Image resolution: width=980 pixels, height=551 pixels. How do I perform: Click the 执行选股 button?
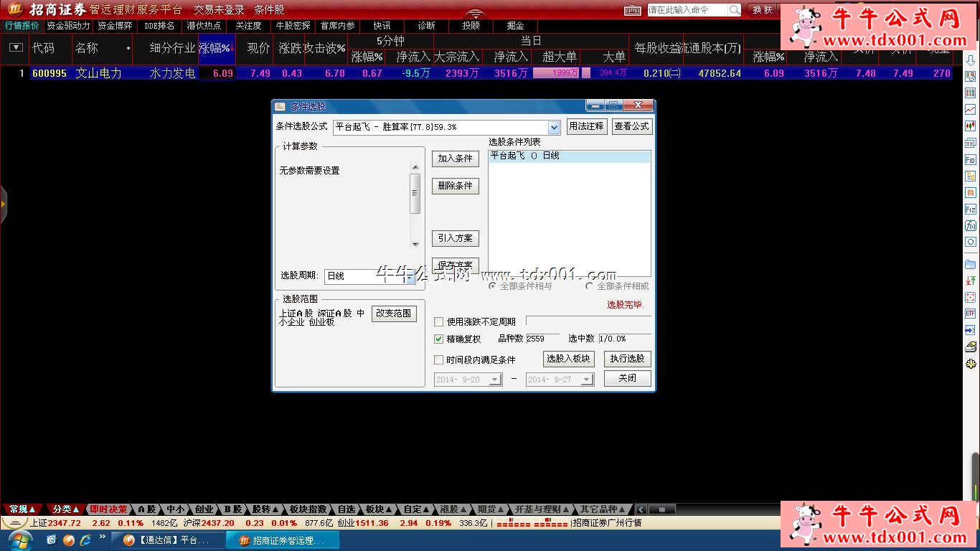point(628,359)
